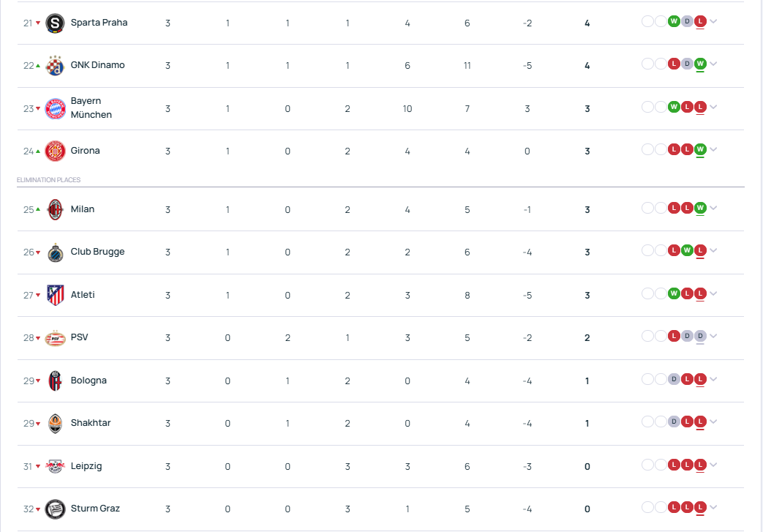Open the Bologna team name link
Viewport: 763px width, 532px height.
click(89, 380)
